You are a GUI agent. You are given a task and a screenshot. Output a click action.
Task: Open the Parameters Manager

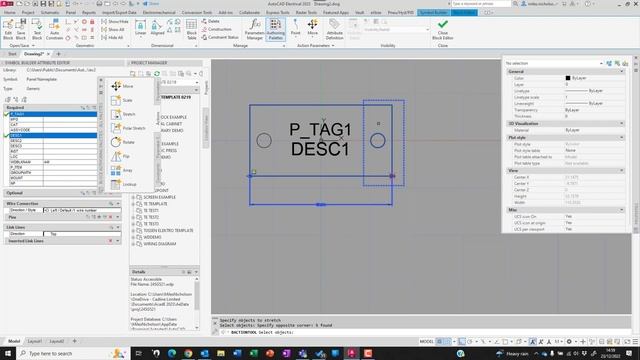[x=254, y=29]
